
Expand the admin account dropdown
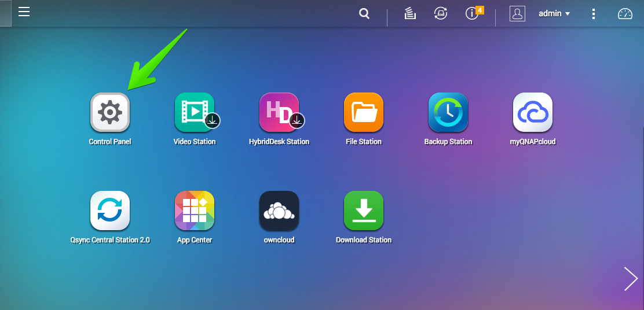(554, 13)
